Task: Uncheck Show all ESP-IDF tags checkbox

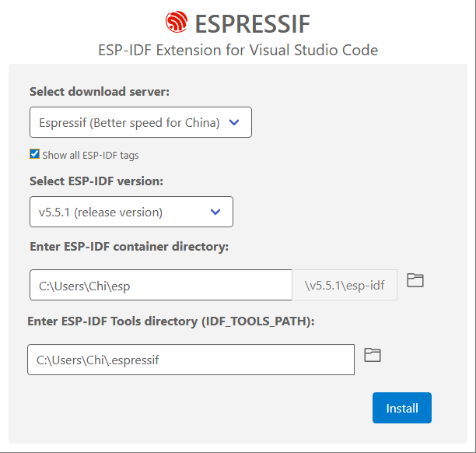Action: (34, 154)
